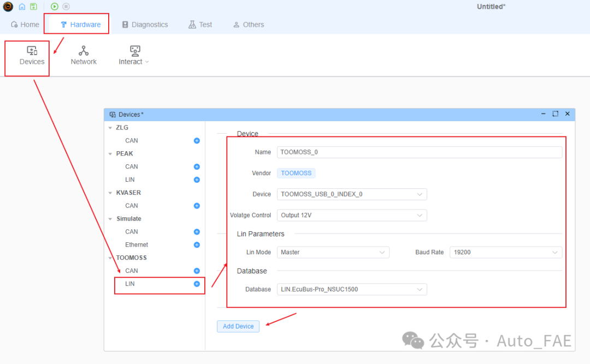Maximize the Devices window
The width and height of the screenshot is (590, 364).
coord(556,114)
